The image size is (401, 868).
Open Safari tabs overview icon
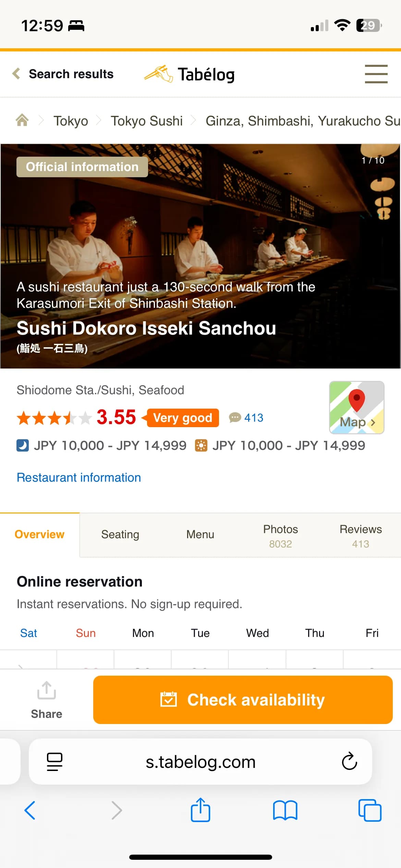tap(369, 810)
